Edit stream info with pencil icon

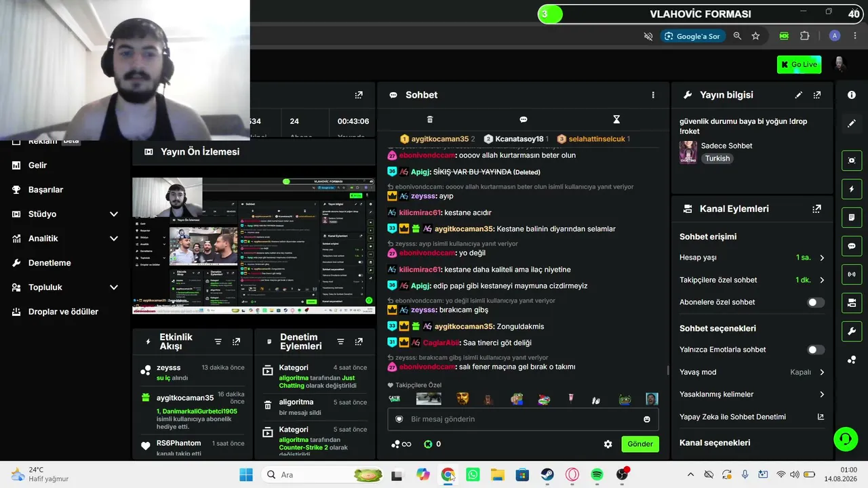pyautogui.click(x=799, y=95)
